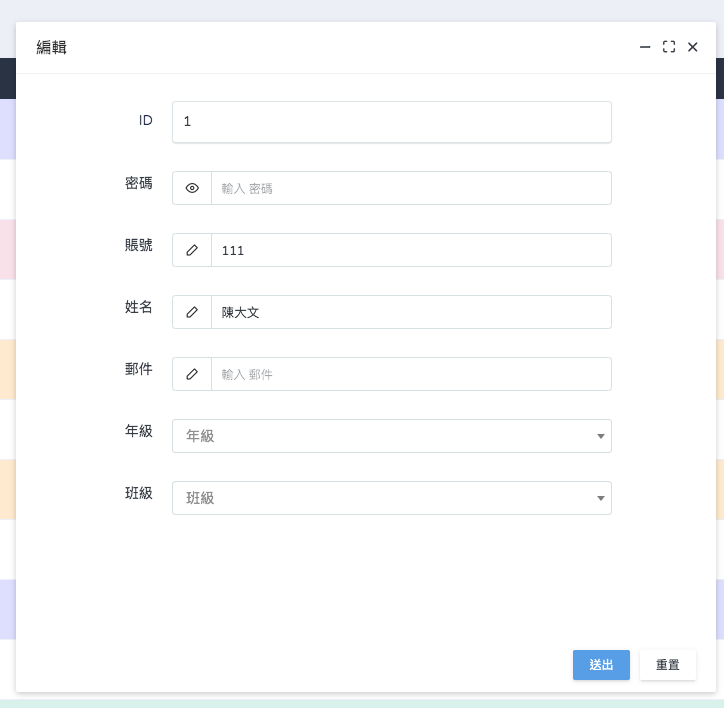Screen dimensions: 724x708
Task: Focus the 賬號 field containing 111
Action: [411, 250]
